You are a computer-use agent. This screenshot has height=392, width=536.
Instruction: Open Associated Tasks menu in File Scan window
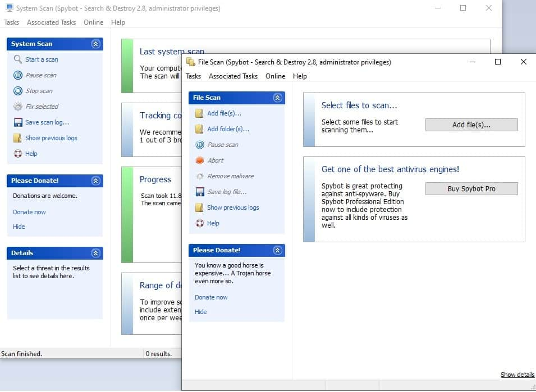point(233,76)
